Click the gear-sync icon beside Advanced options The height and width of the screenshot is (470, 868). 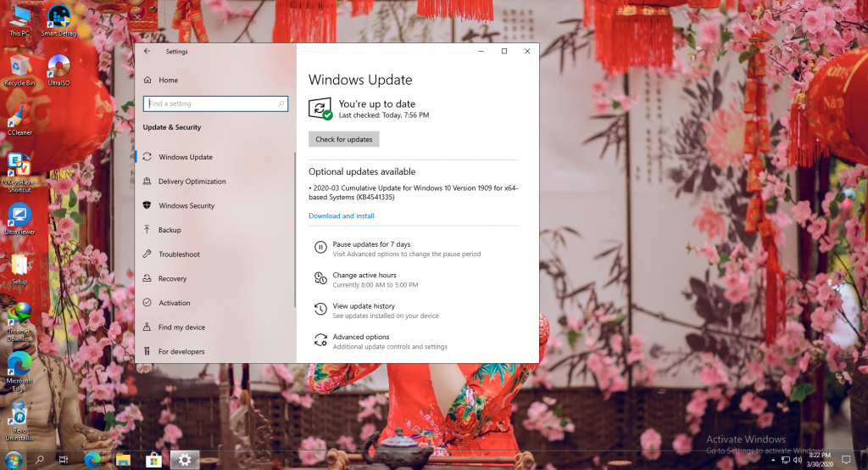click(x=320, y=340)
